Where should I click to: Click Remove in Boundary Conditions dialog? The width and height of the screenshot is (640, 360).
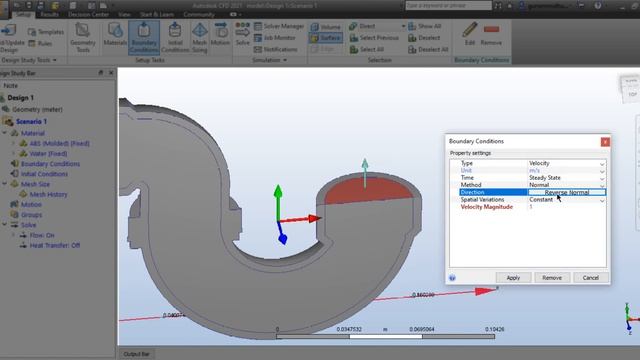click(552, 278)
